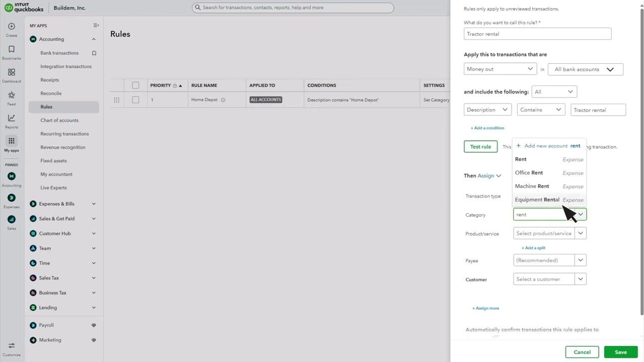
Task: Tick the select-all rules checkbox
Action: [135, 85]
